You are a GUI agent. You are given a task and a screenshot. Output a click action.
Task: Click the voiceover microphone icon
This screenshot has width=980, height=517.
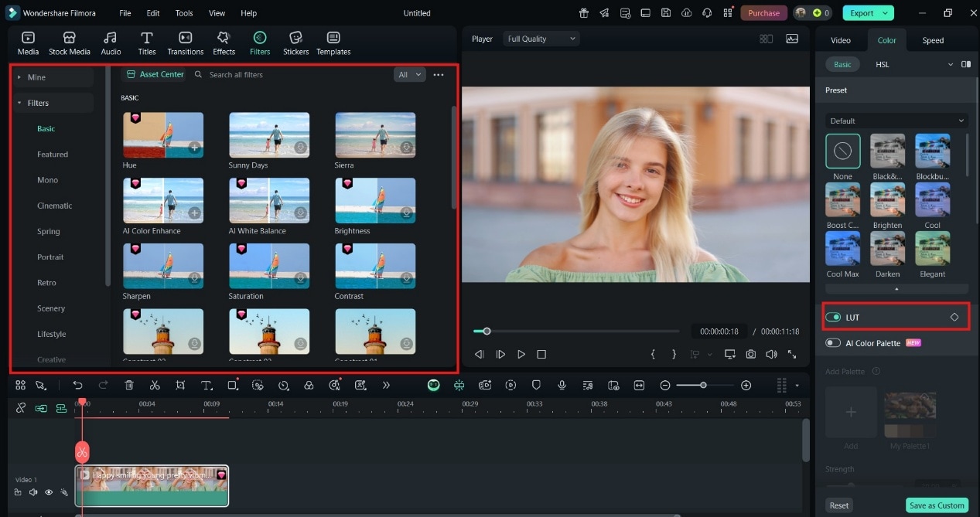pyautogui.click(x=562, y=385)
